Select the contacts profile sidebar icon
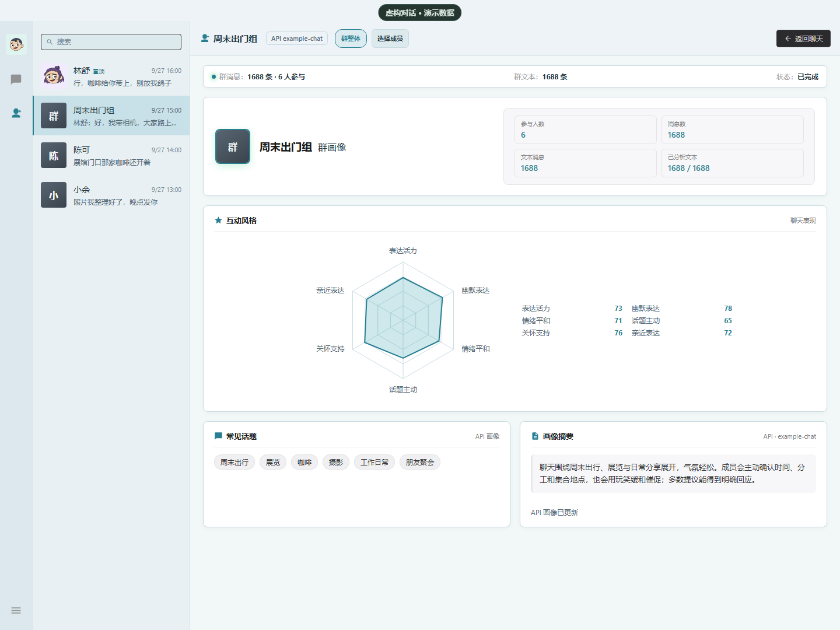 pos(16,113)
